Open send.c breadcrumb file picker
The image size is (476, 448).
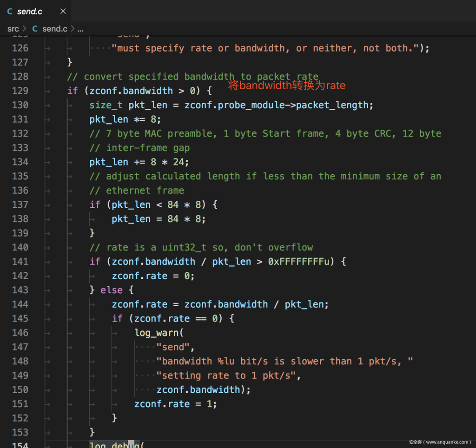point(54,29)
